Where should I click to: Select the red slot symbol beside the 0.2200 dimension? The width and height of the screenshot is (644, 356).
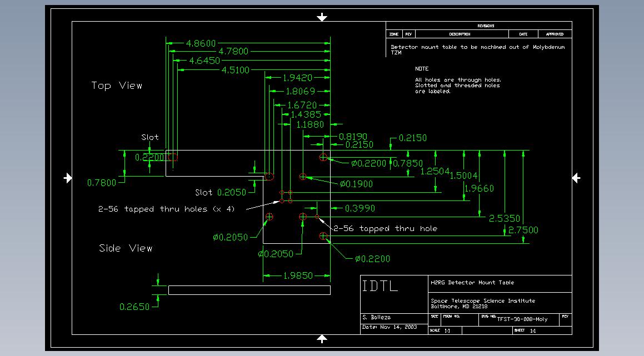tap(173, 157)
